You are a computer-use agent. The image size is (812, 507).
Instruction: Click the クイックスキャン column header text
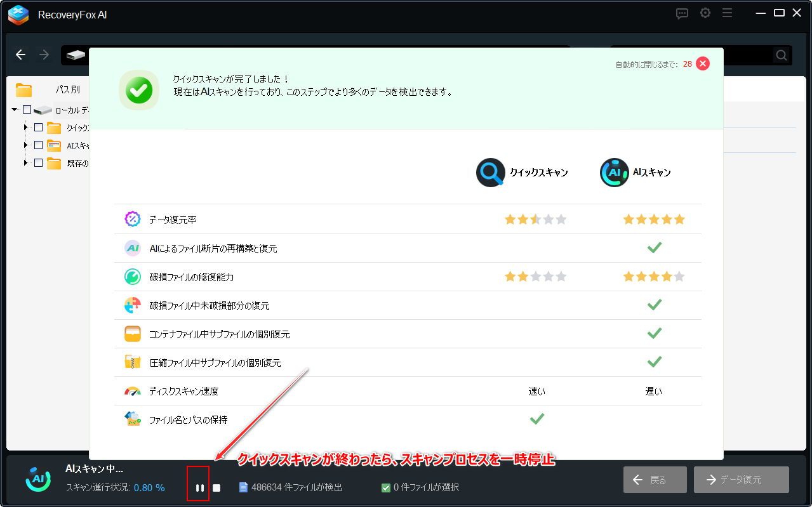(539, 173)
